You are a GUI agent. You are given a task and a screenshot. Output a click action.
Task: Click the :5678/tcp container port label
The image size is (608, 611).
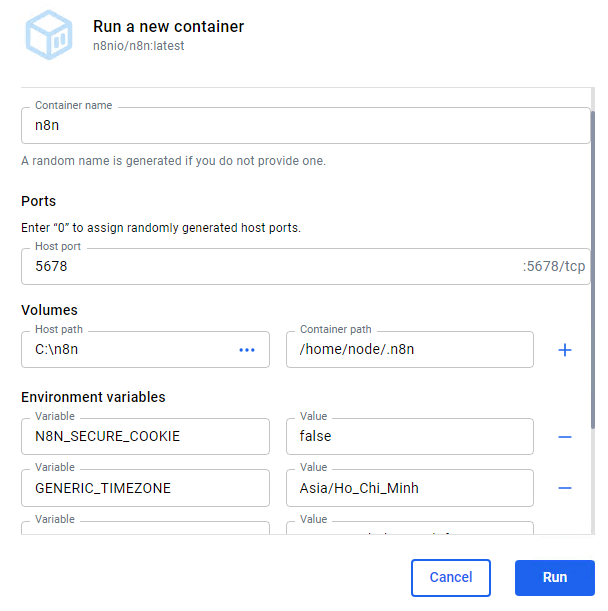tap(553, 267)
